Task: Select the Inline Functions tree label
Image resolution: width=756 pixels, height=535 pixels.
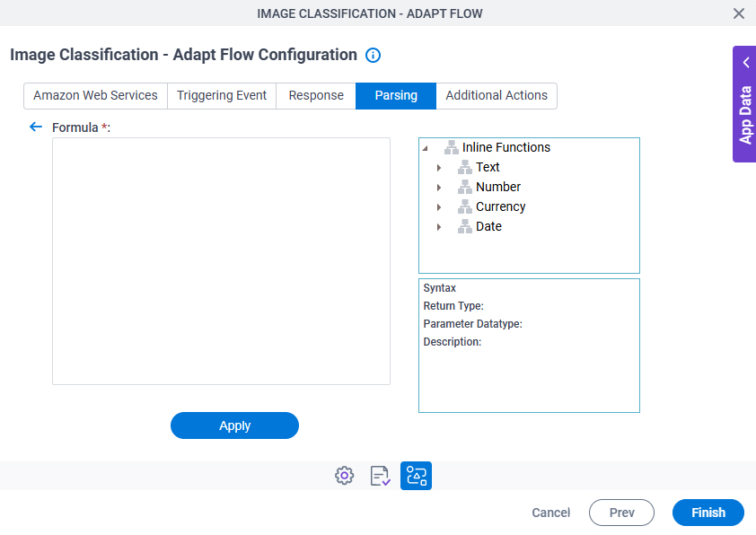Action: point(506,147)
